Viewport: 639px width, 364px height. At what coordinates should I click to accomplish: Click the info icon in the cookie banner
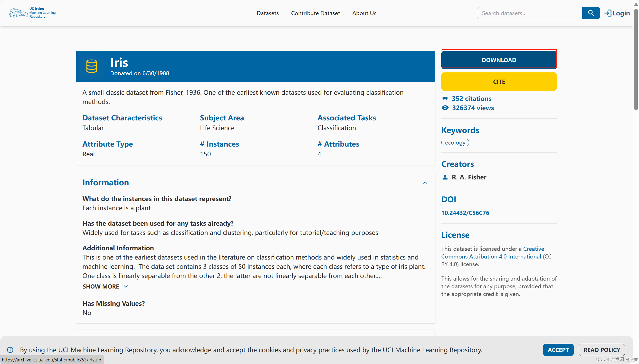pyautogui.click(x=10, y=350)
